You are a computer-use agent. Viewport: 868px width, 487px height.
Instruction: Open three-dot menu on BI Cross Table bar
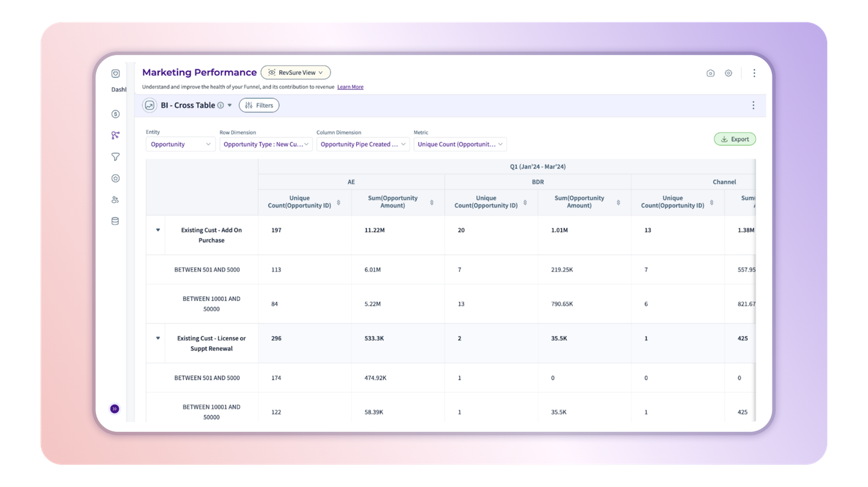pos(753,105)
